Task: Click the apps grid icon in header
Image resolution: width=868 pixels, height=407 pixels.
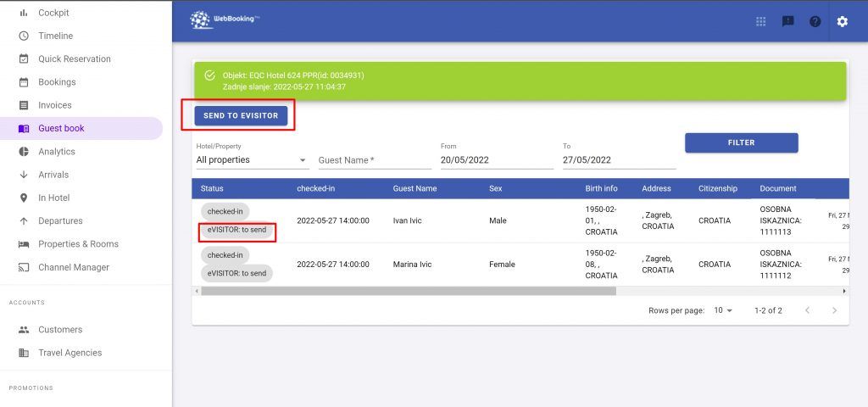Action: 760,21
